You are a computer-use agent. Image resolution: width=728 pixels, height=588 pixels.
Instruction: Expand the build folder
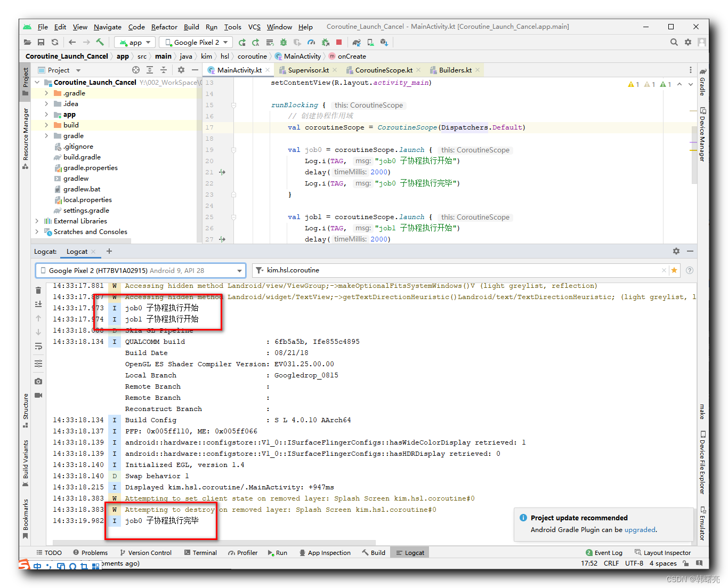[x=46, y=125]
